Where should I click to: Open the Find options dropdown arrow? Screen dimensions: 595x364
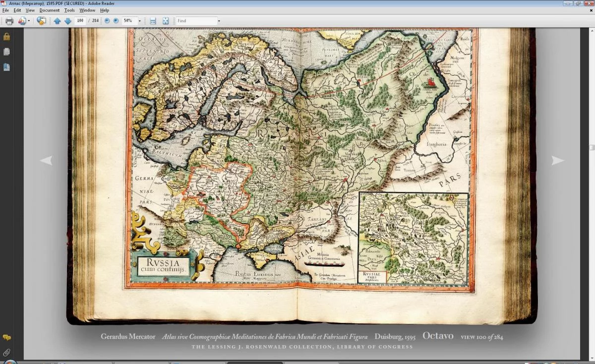(219, 21)
